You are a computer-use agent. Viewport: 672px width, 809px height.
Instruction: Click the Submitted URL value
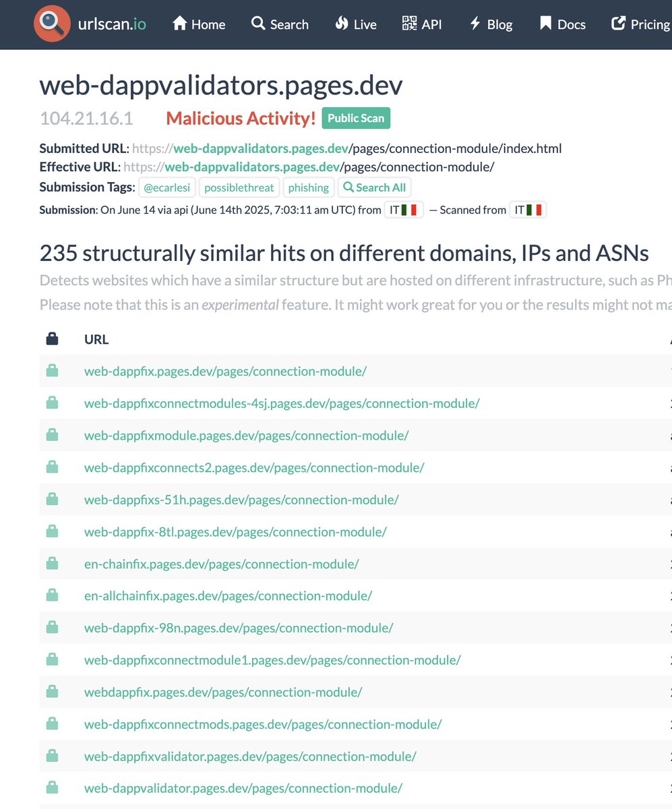click(x=347, y=148)
